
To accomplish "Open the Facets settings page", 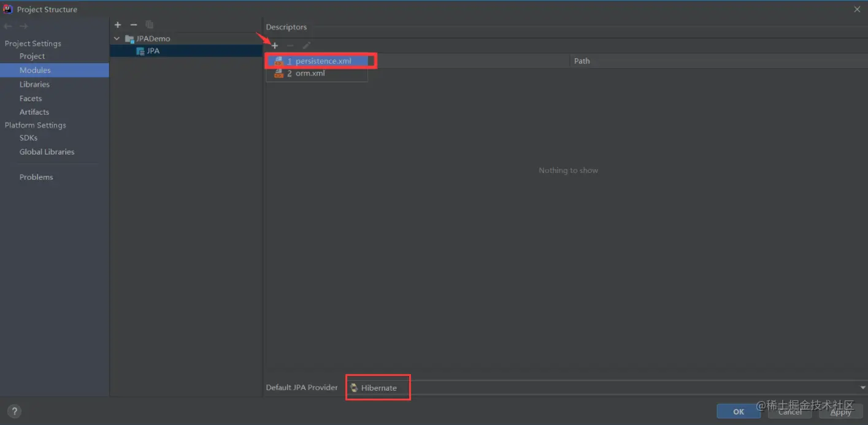I will pyautogui.click(x=31, y=98).
